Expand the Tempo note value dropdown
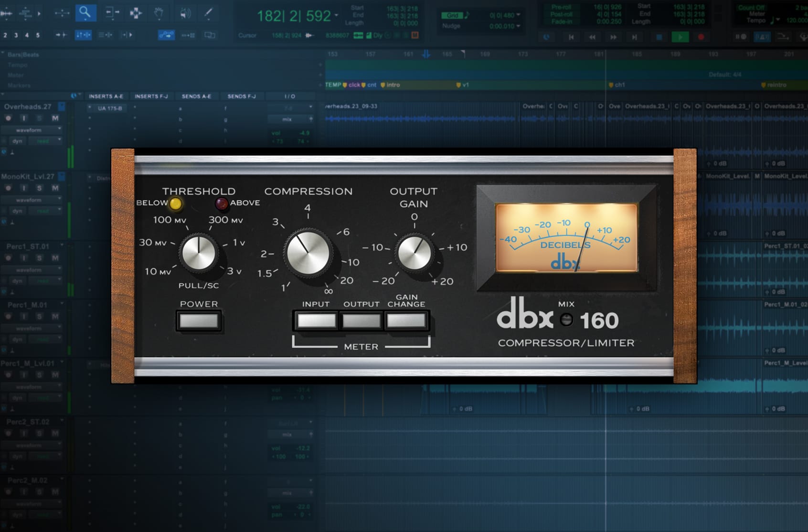Screen dimensions: 808x532 click(778, 20)
